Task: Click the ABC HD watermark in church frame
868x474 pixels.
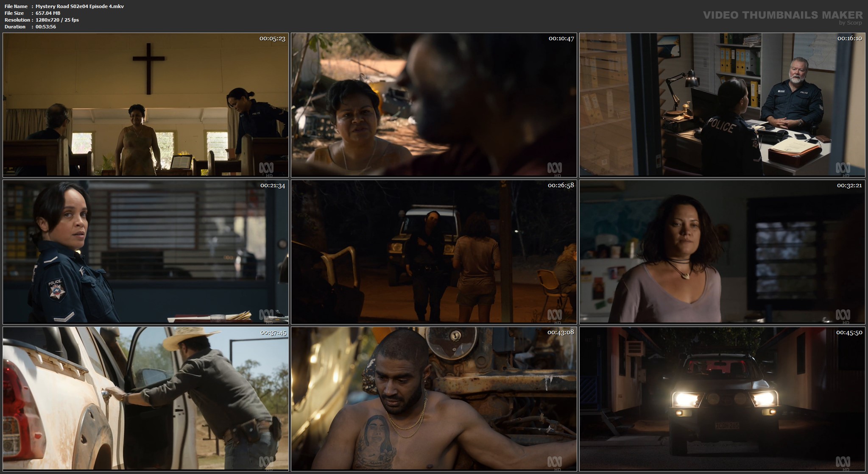Action: (266, 169)
